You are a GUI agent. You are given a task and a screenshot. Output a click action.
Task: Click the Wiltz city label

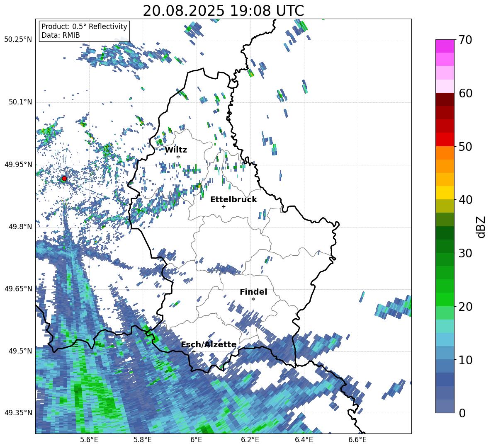176,150
